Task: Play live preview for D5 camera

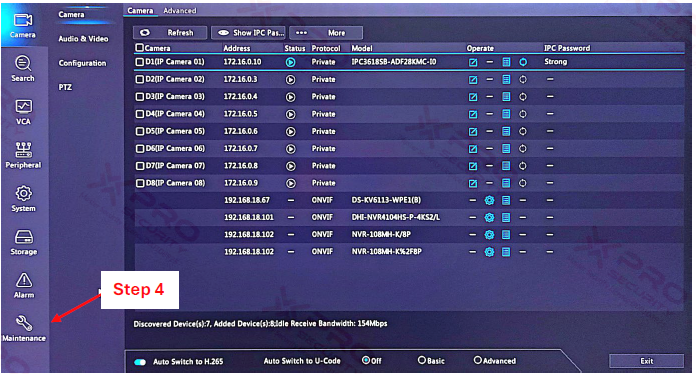Action: (290, 132)
